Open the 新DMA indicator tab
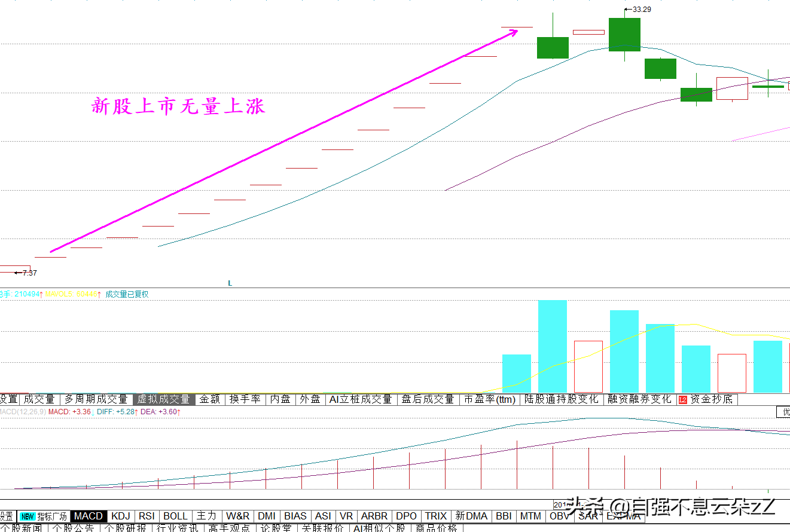790x532 pixels. 471,516
